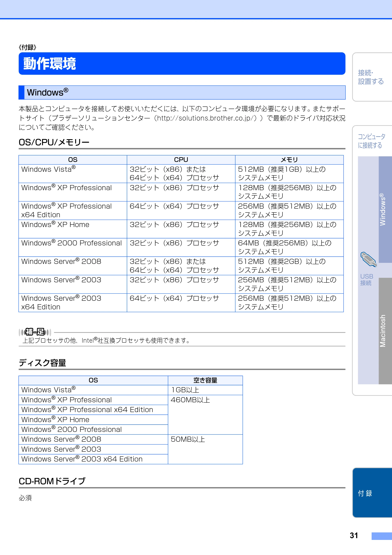The image size is (392, 555).
Task: Click the 512MB（推奨2GB）memory cell
Action: coord(289,266)
